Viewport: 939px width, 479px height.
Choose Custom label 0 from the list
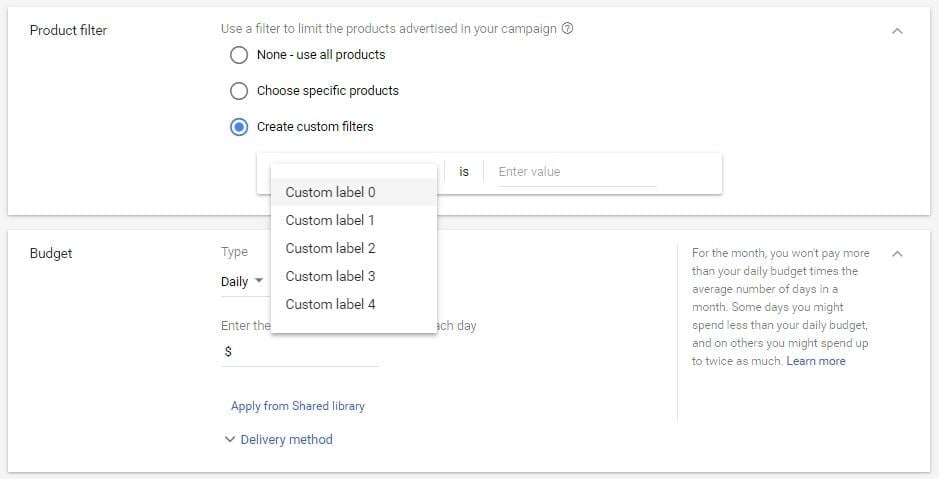click(331, 192)
